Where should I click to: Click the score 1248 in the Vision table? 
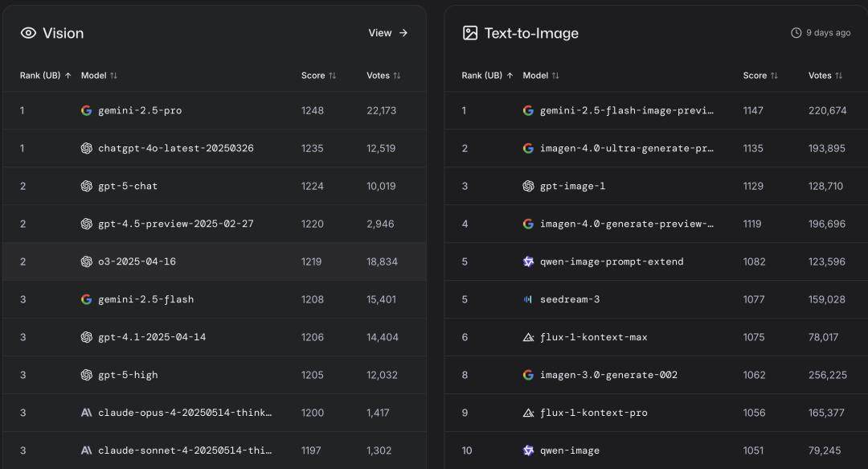click(x=312, y=110)
